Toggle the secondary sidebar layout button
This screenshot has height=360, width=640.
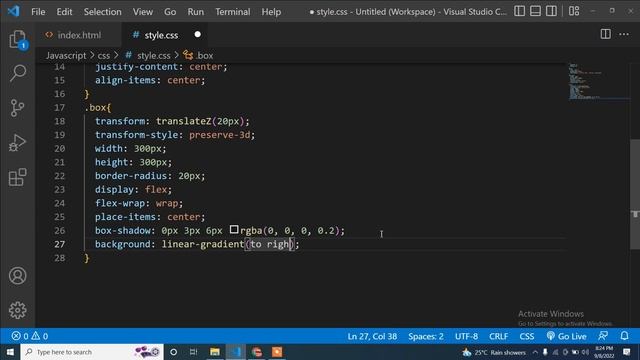click(551, 11)
